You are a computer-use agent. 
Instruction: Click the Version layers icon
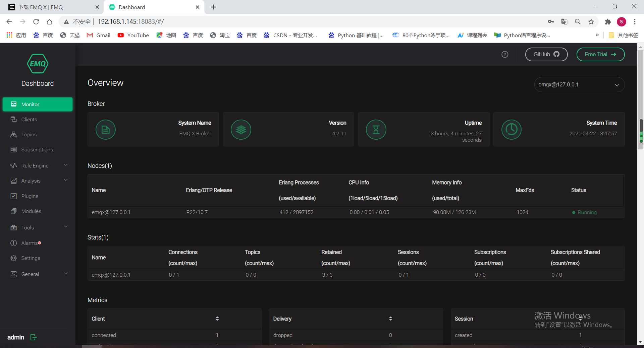point(241,130)
